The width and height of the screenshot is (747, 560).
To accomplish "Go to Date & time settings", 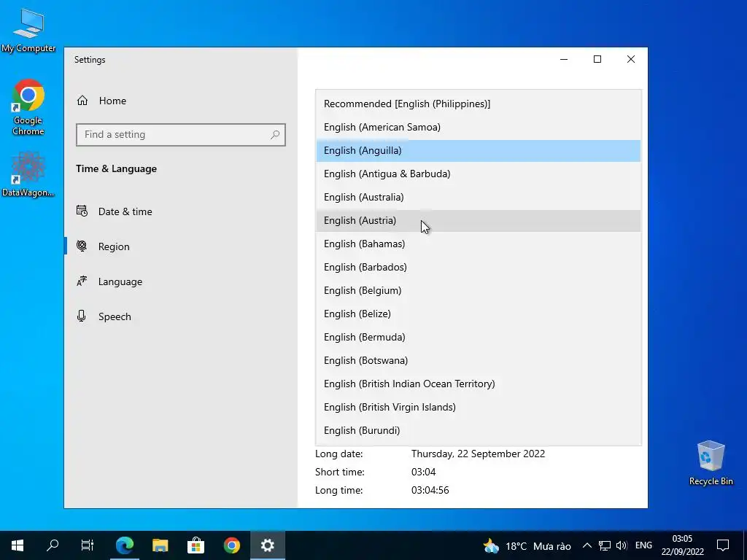I will click(x=181, y=211).
